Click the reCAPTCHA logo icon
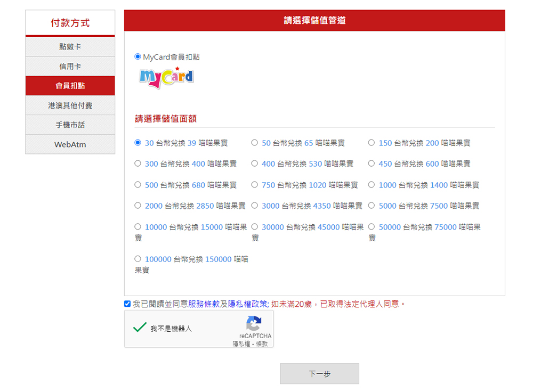 pyautogui.click(x=254, y=324)
